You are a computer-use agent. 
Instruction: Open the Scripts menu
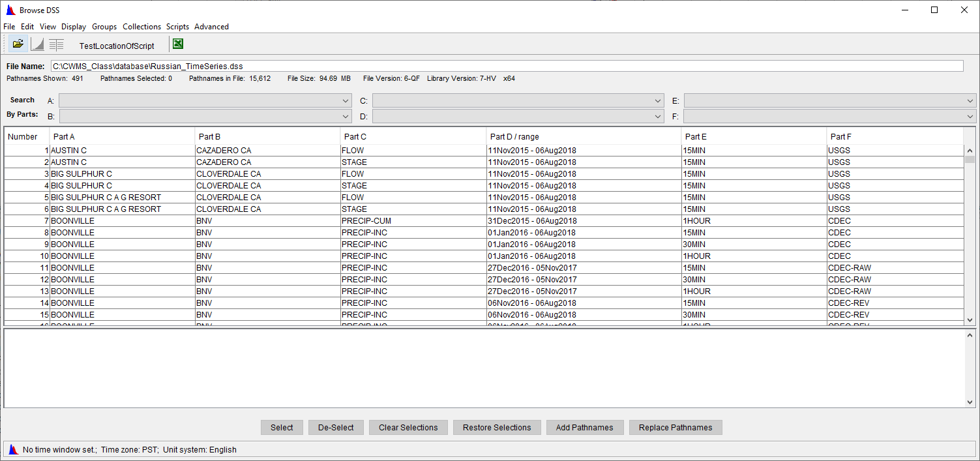click(x=177, y=27)
